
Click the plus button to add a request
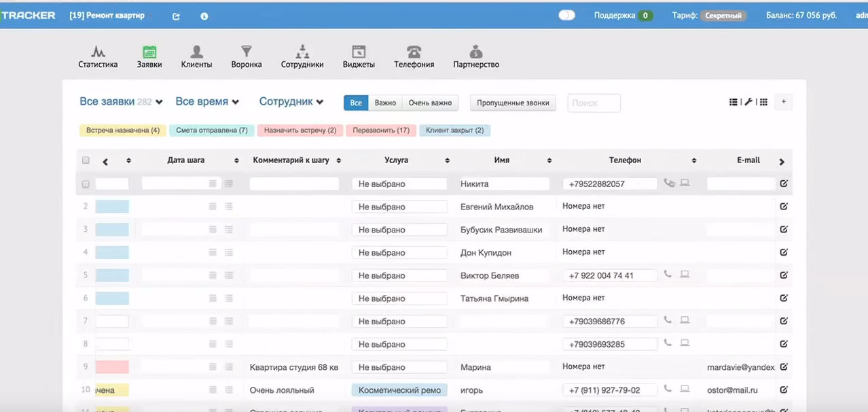[x=783, y=102]
